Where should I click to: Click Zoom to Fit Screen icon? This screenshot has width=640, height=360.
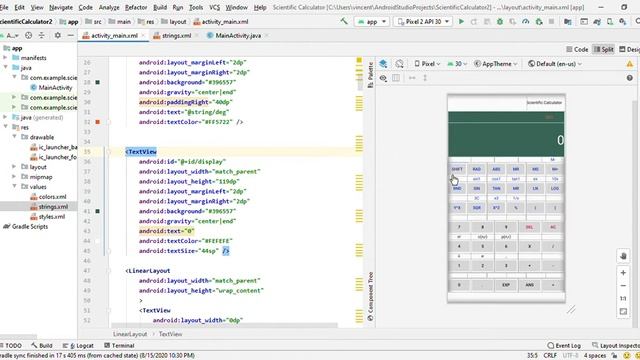pos(623,311)
